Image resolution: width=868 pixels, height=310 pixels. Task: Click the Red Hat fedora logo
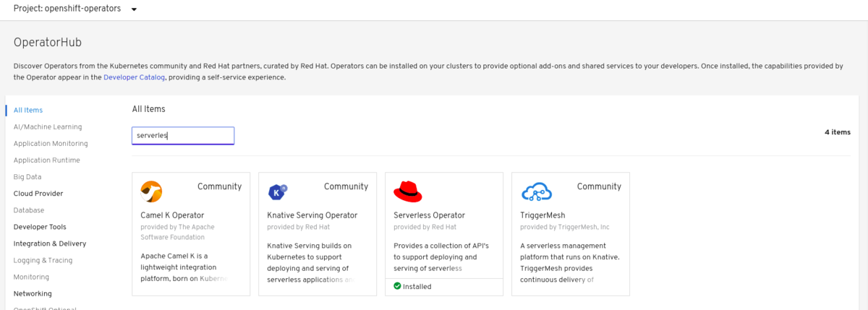coord(408,191)
